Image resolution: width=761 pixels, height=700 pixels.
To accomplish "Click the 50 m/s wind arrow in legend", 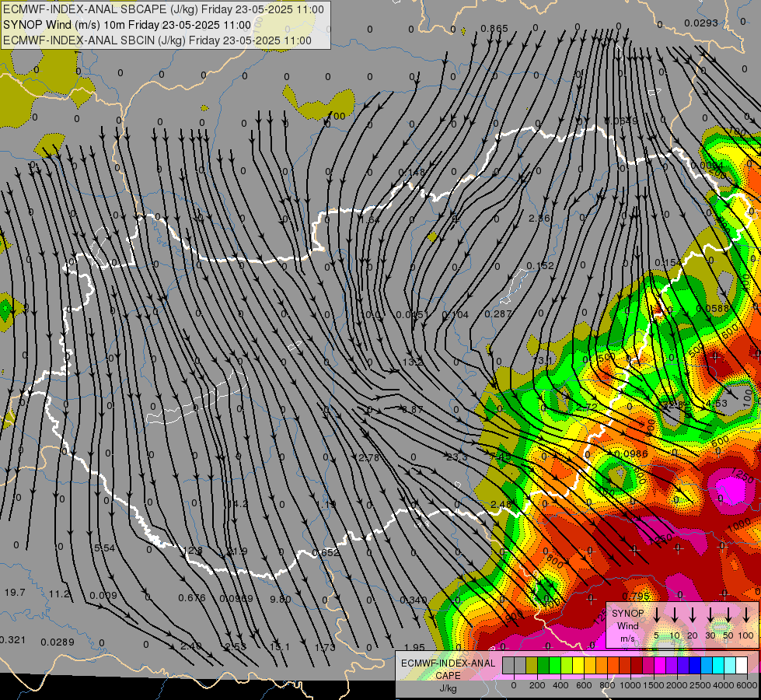I will pyautogui.click(x=728, y=614).
